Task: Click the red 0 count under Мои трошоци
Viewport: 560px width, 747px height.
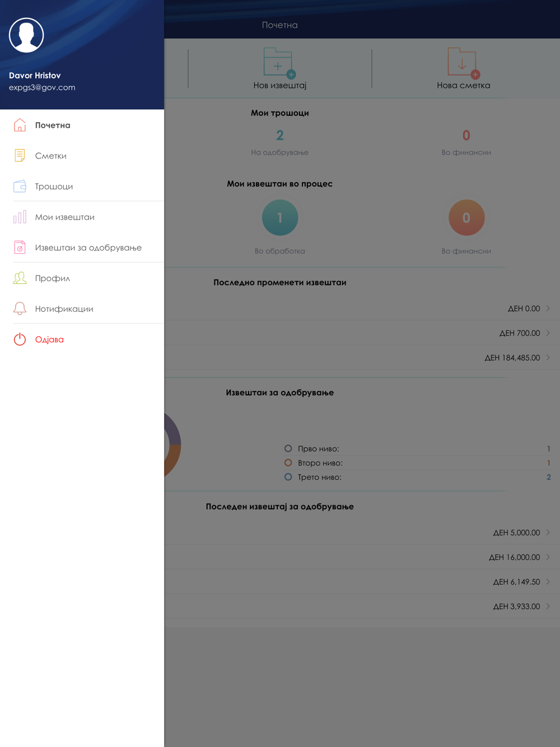Action: pyautogui.click(x=466, y=135)
